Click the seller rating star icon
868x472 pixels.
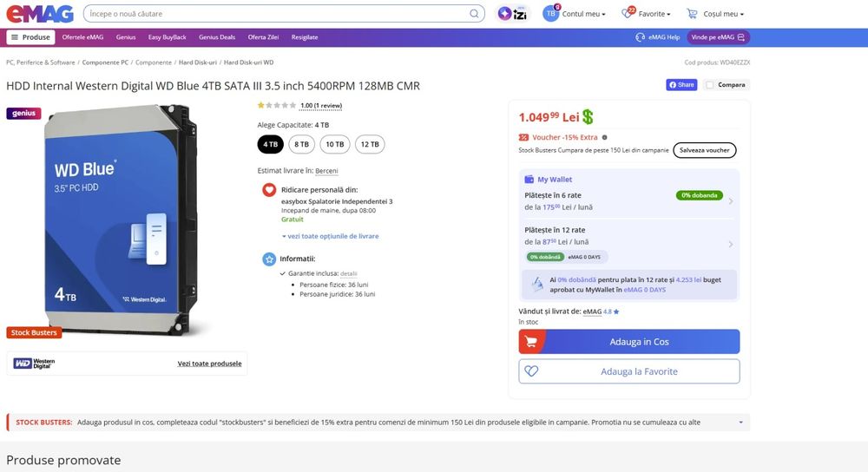click(x=616, y=311)
